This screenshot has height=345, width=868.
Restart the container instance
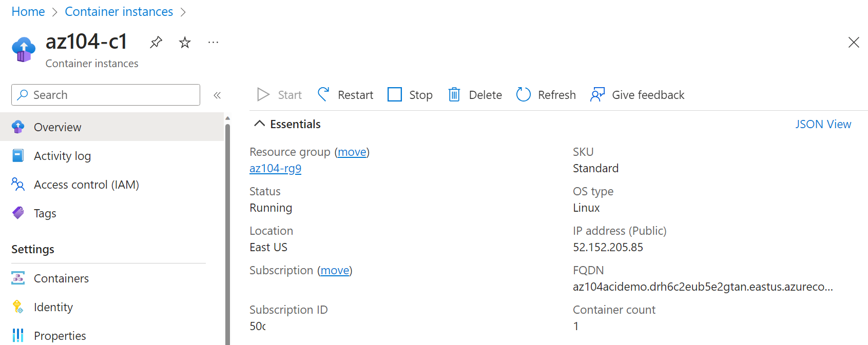click(x=345, y=95)
